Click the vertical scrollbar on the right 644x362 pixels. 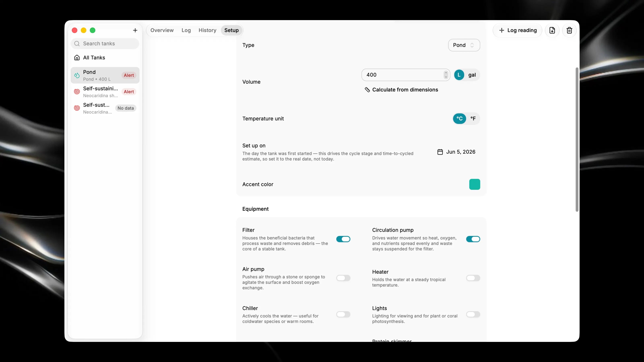point(577,139)
